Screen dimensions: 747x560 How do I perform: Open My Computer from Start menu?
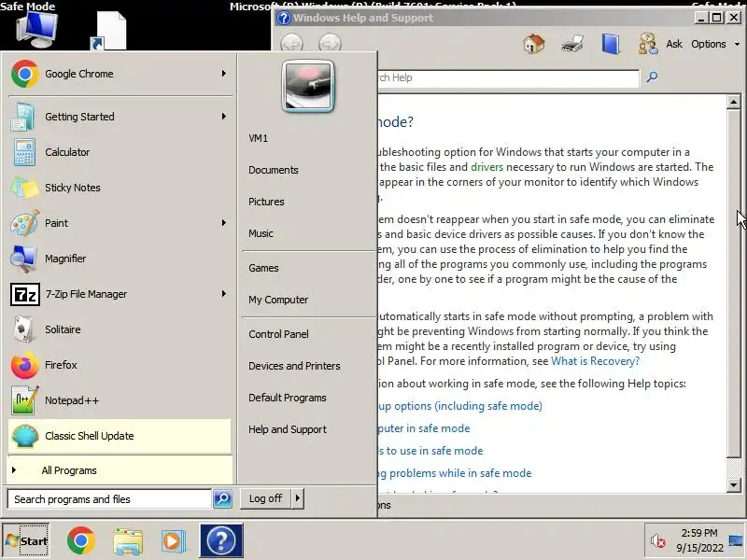pyautogui.click(x=278, y=300)
